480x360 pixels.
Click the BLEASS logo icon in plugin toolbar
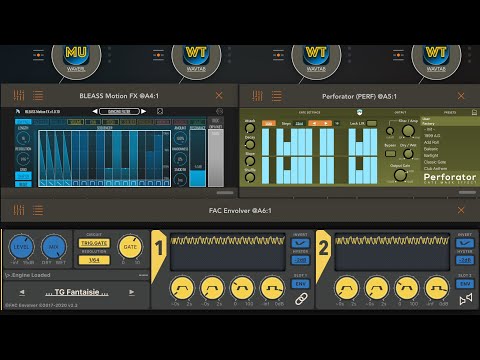tap(18, 111)
